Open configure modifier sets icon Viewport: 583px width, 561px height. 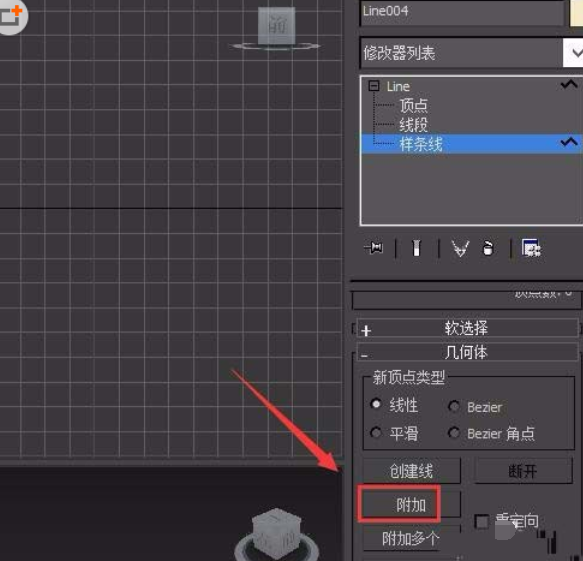(531, 248)
